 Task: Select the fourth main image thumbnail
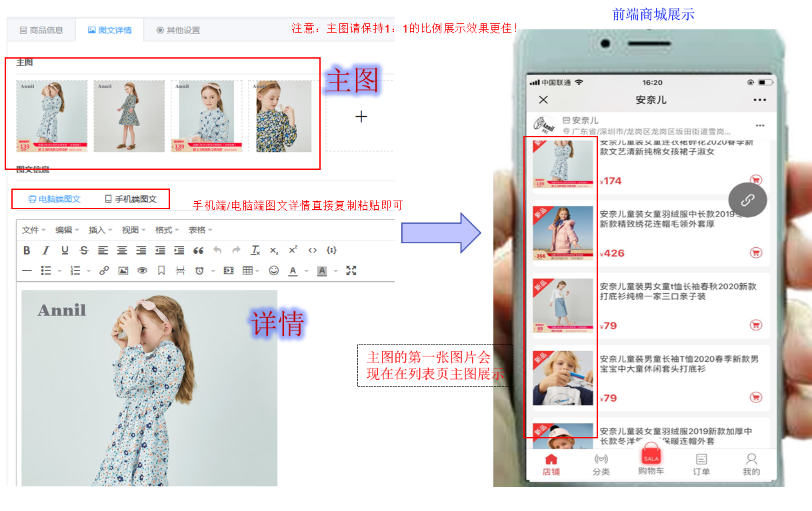coord(284,116)
